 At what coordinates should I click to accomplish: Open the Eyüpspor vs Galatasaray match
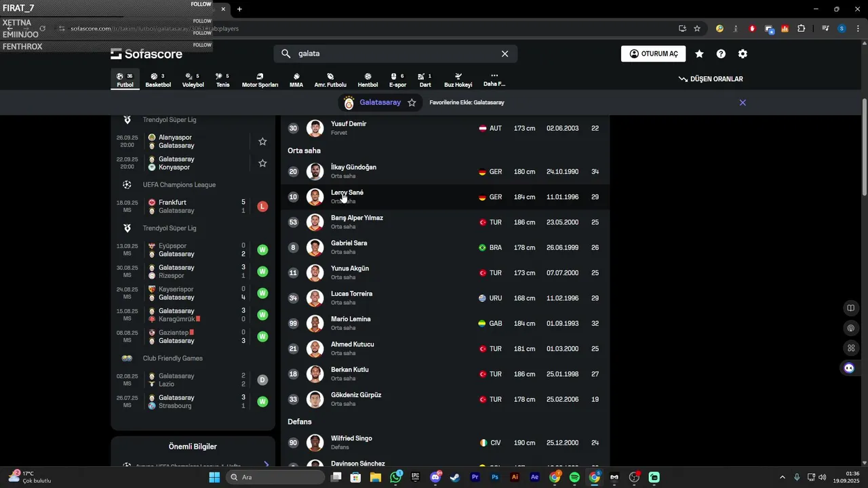pyautogui.click(x=193, y=250)
